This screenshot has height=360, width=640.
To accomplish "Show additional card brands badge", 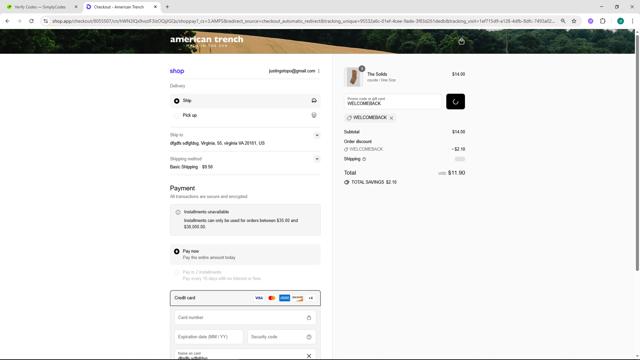I will pos(311,298).
